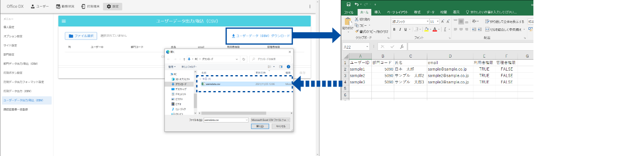
Task: Click the increase indent icon in Excel
Action: 480,29
